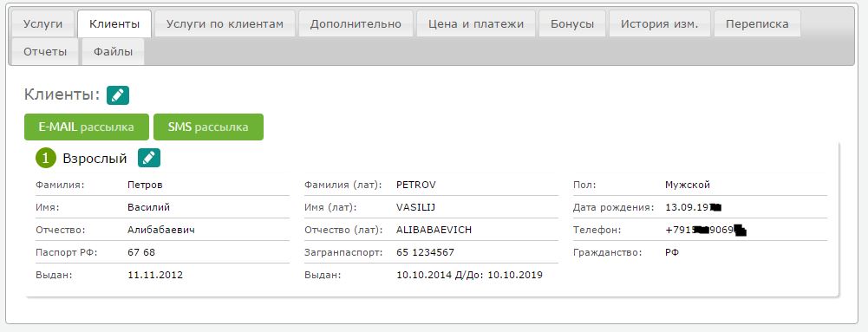Click the edit pencil icon beside Взрослый
This screenshot has height=332, width=868.
(x=149, y=159)
